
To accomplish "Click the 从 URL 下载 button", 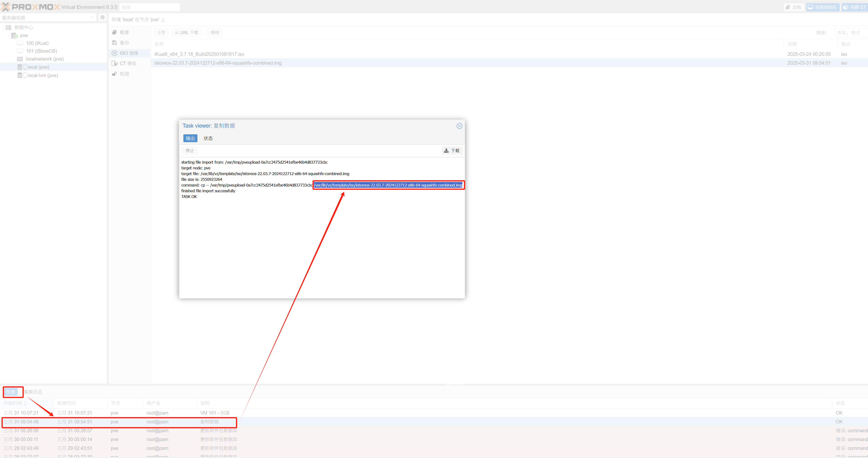I will click(186, 33).
